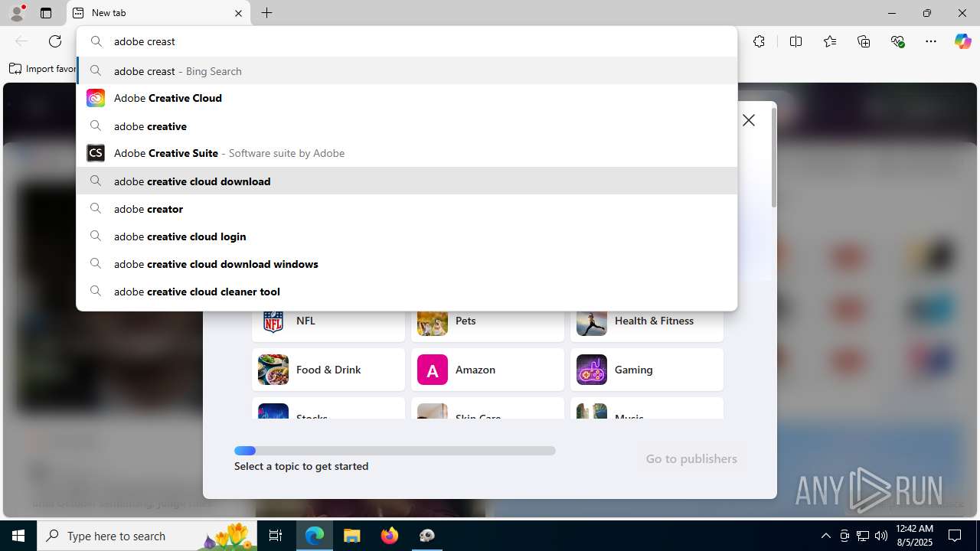Viewport: 980px width, 551px height.
Task: Select the Amazon topic card
Action: tap(488, 370)
